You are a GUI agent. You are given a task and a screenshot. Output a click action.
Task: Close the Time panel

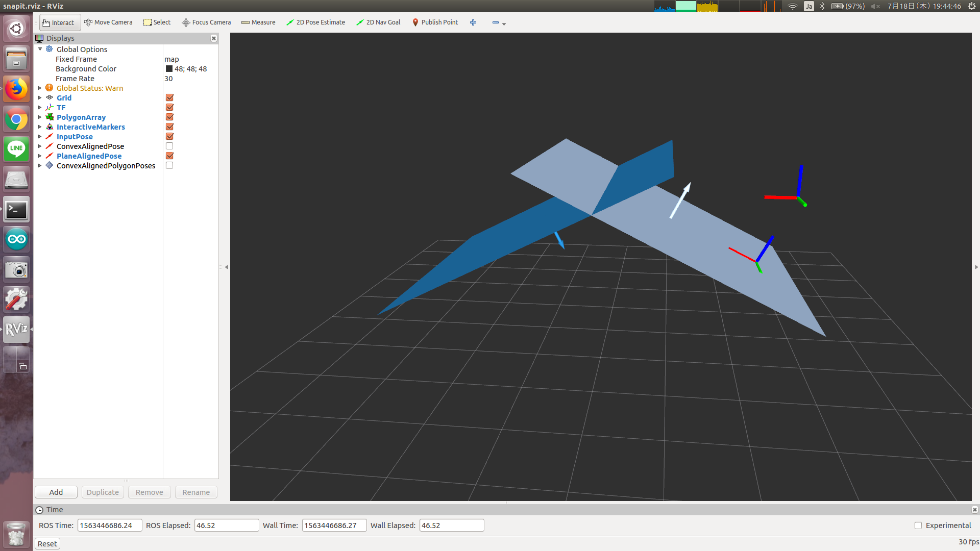tap(975, 510)
